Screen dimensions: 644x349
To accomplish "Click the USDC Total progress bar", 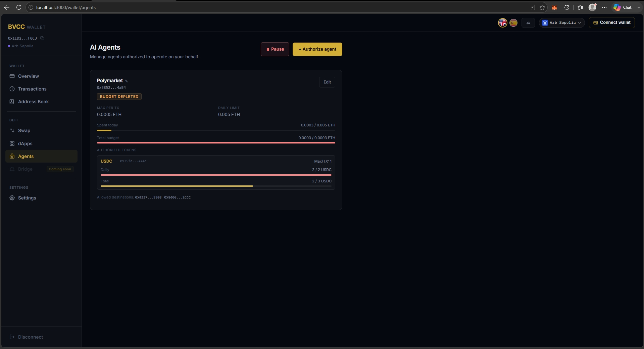I will point(216,186).
